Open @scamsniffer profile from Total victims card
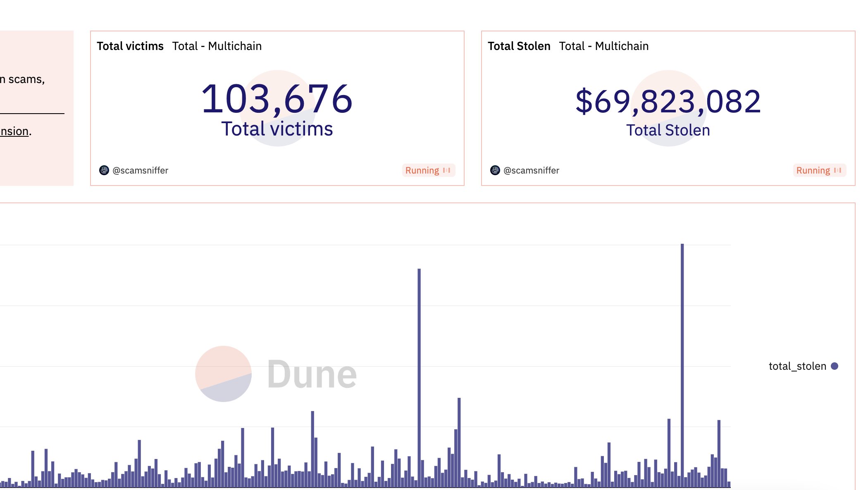Screen dimensions: 868x490 click(x=140, y=170)
